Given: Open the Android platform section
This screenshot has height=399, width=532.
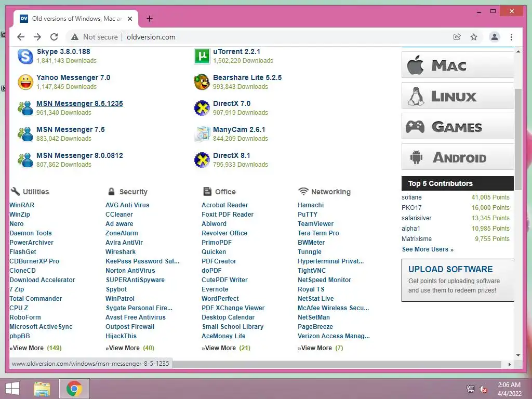Looking at the screenshot, I should (x=458, y=157).
